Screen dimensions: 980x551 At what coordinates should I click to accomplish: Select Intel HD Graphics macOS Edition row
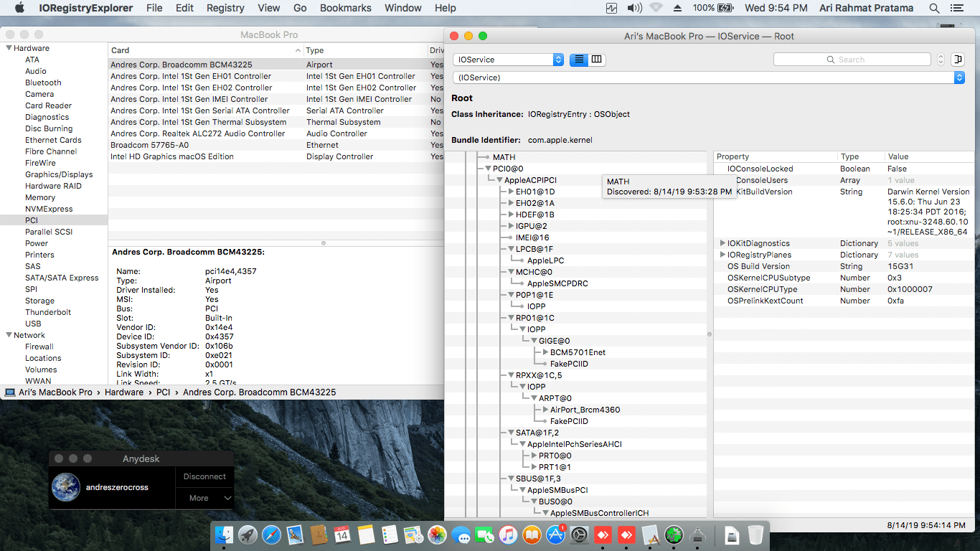click(276, 156)
